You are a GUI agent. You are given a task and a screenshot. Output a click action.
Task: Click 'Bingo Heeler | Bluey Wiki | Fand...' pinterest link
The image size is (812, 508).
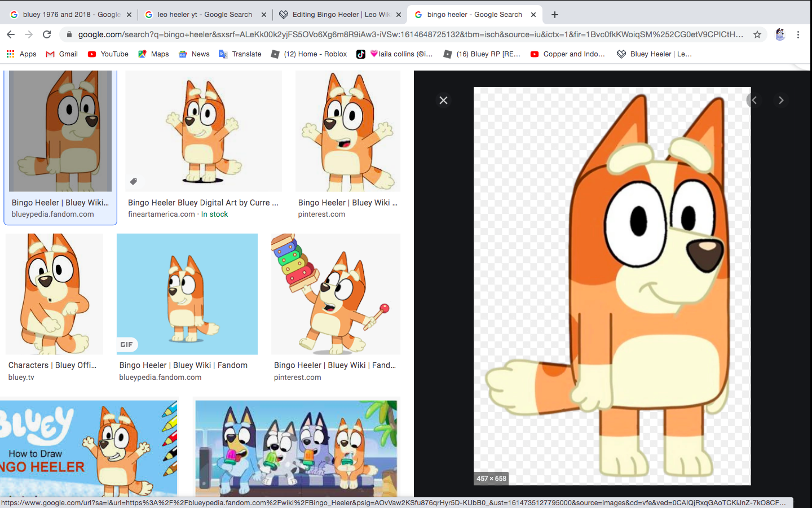point(335,365)
